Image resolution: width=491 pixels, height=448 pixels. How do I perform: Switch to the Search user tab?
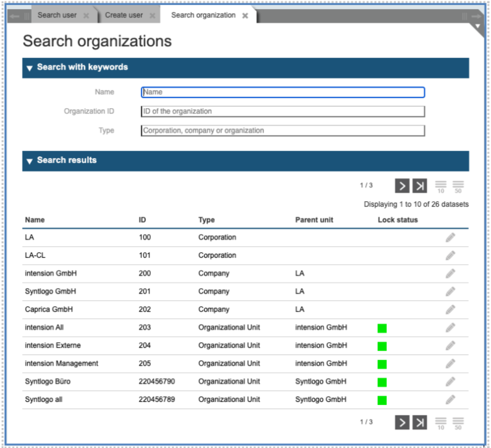click(57, 15)
